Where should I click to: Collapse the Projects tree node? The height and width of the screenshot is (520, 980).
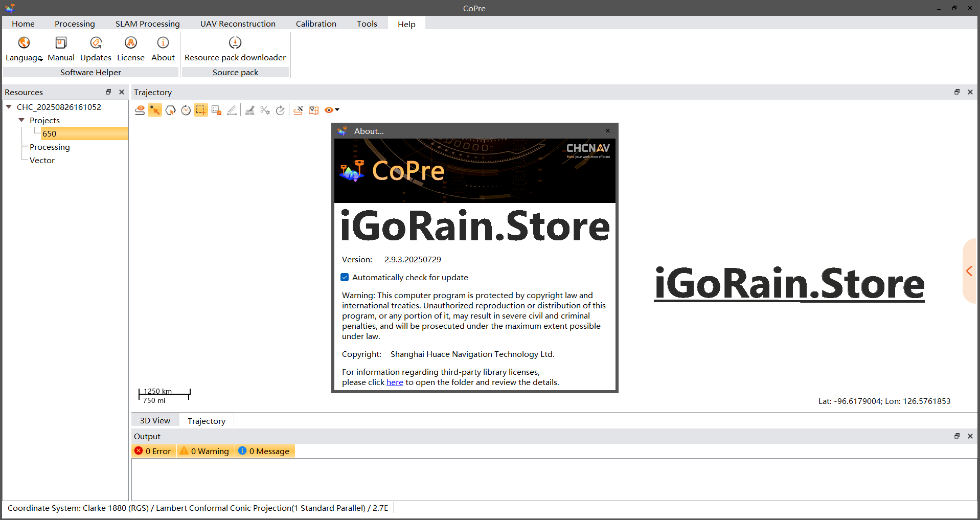(x=21, y=120)
